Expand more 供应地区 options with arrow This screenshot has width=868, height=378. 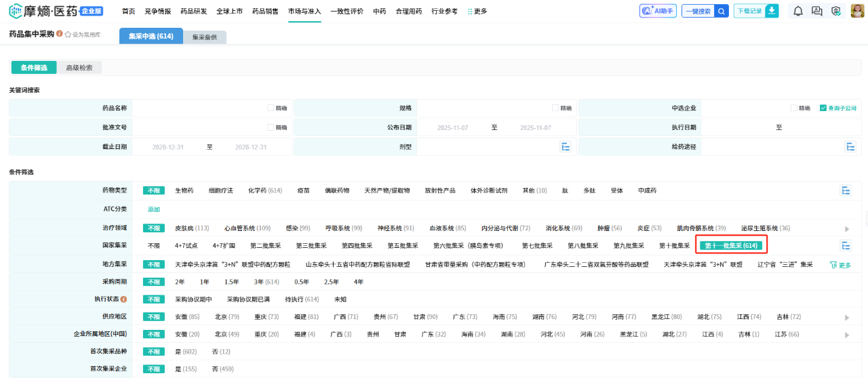click(846, 317)
